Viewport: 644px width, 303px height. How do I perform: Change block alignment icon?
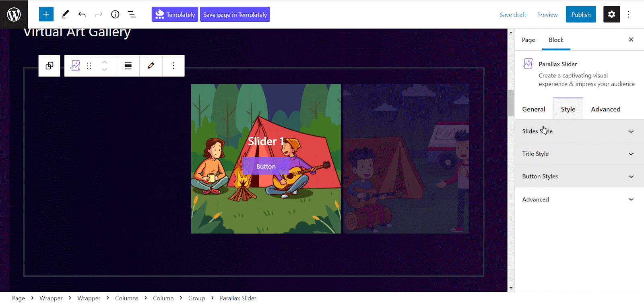[x=128, y=66]
